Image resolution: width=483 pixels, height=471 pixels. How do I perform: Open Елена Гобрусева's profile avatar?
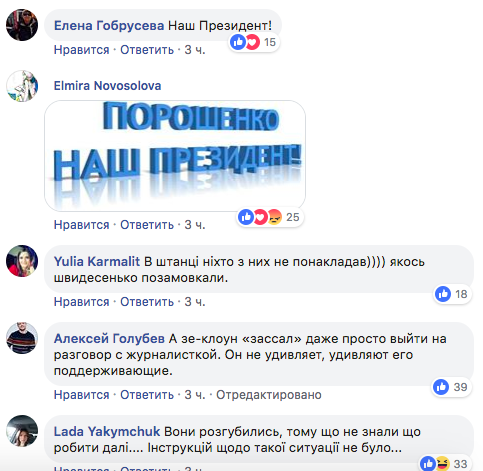coord(22,25)
